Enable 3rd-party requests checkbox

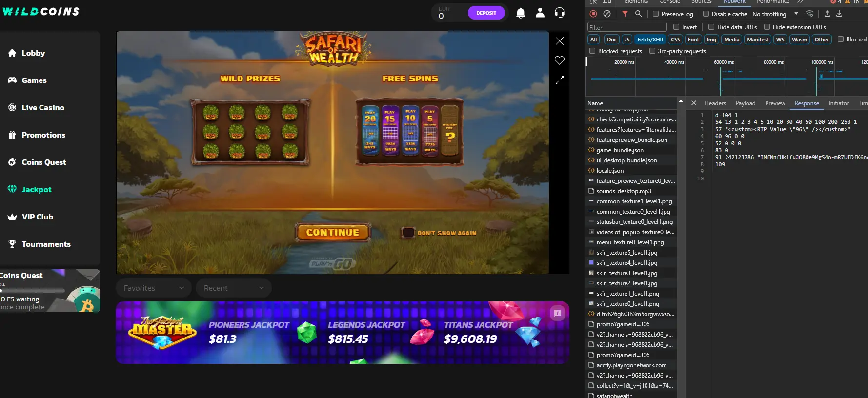652,51
